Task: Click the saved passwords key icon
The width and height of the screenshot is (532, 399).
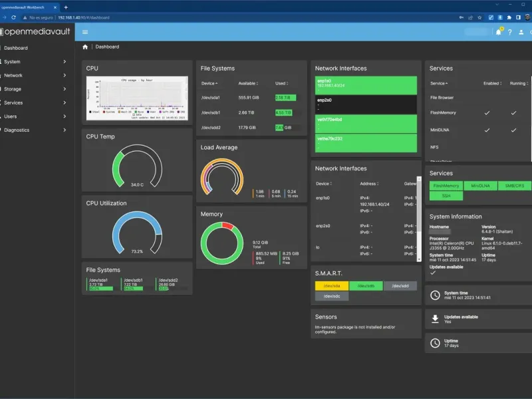Action: 462,17
